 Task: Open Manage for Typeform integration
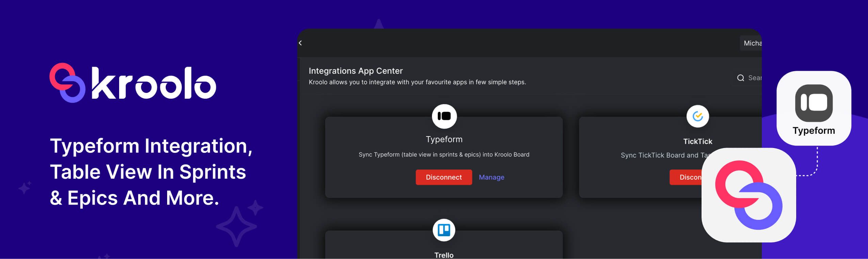point(491,177)
